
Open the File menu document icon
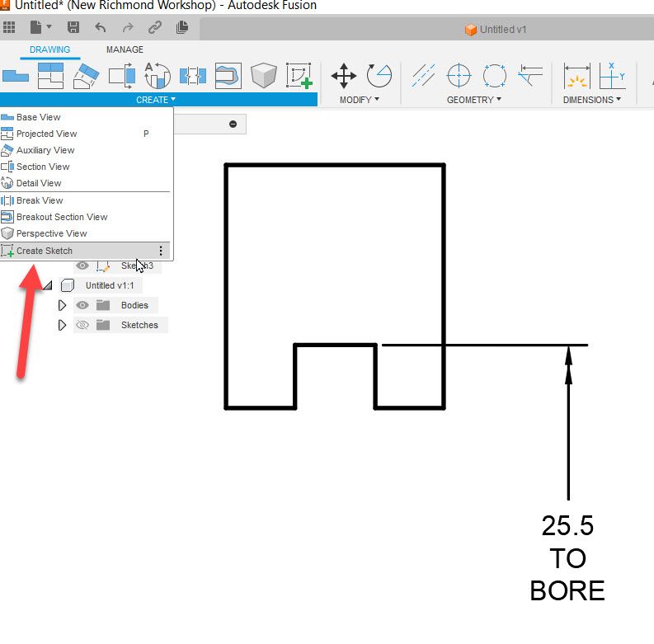pyautogui.click(x=35, y=27)
